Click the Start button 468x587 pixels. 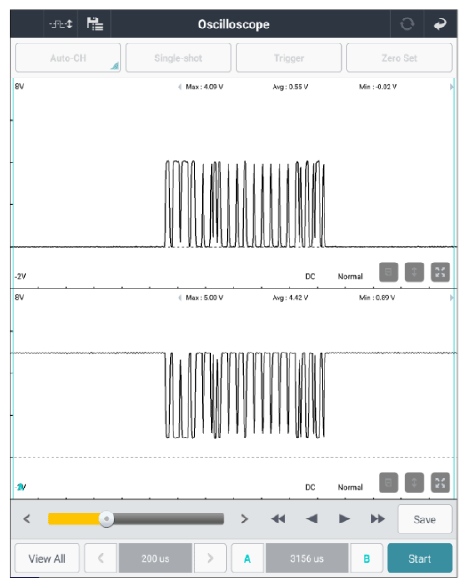[x=420, y=559]
